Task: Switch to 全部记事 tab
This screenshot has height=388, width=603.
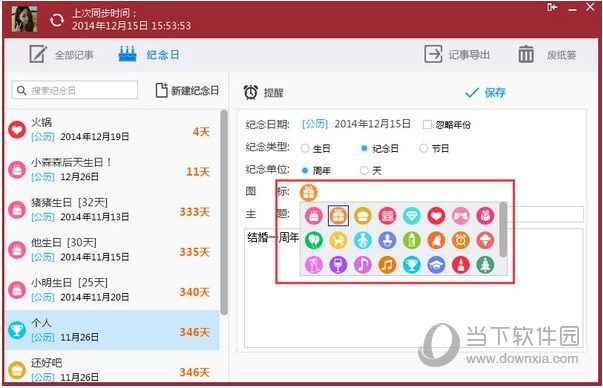Action: pyautogui.click(x=62, y=55)
